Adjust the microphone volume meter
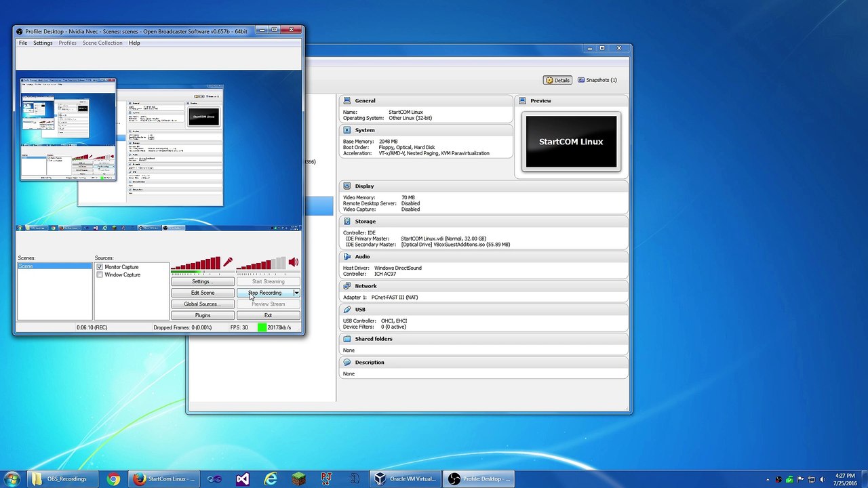 coord(195,264)
